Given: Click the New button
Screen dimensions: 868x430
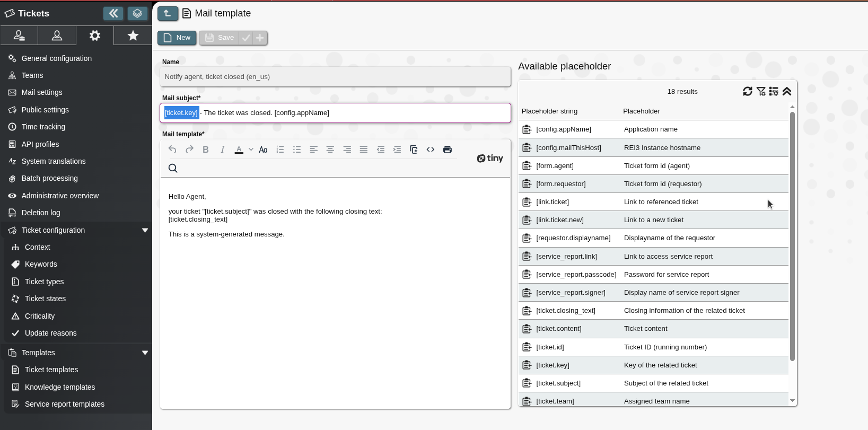Looking at the screenshot, I should (177, 38).
